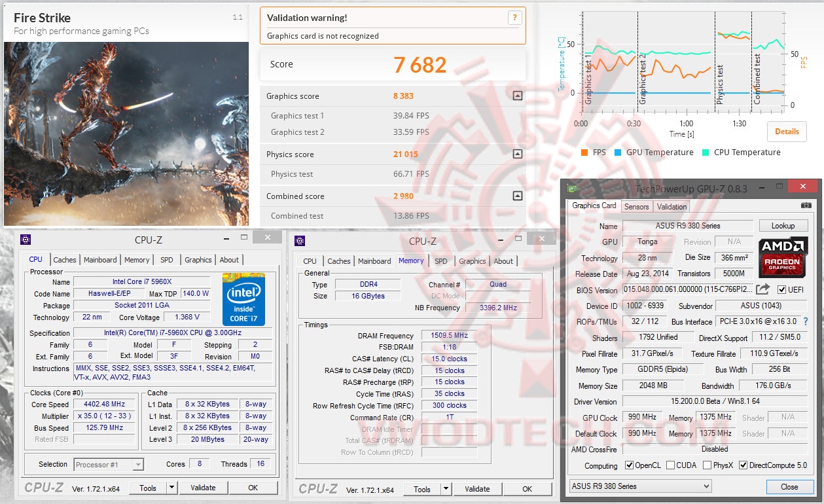Toggle the UEFI checkbox
The image size is (824, 504).
click(781, 290)
